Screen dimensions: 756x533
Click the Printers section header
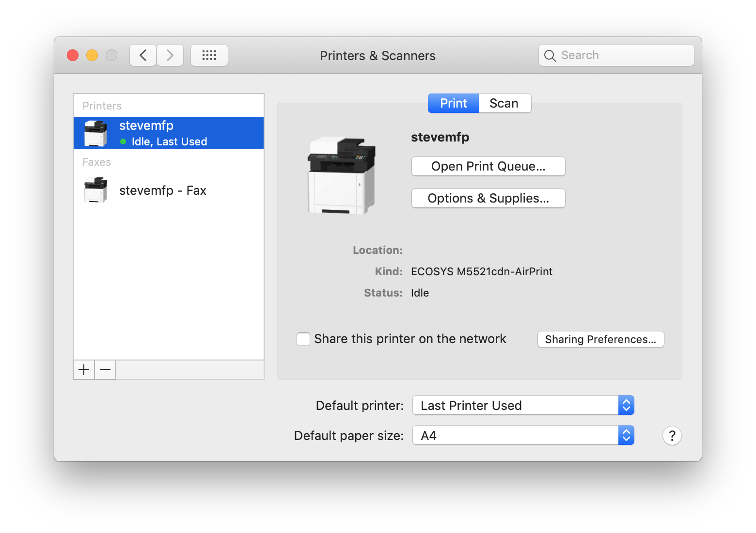pyautogui.click(x=102, y=106)
